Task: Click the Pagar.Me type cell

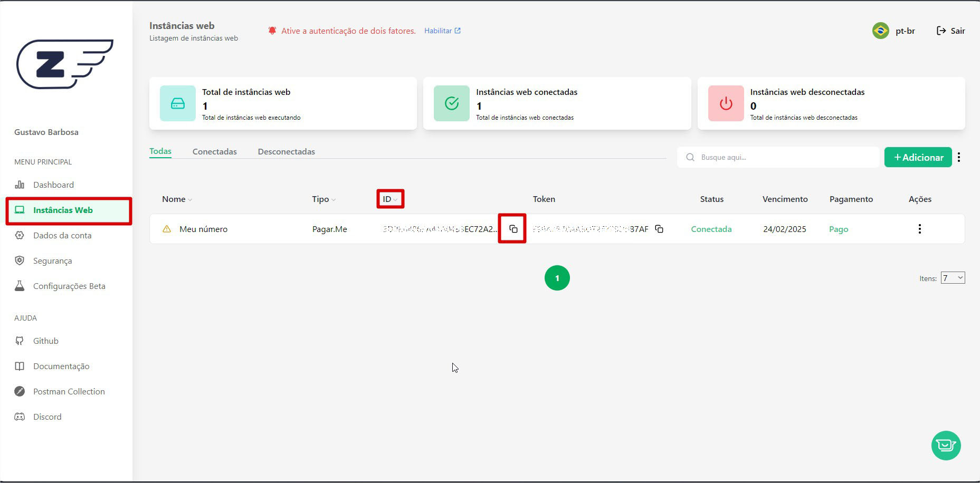Action: [330, 229]
